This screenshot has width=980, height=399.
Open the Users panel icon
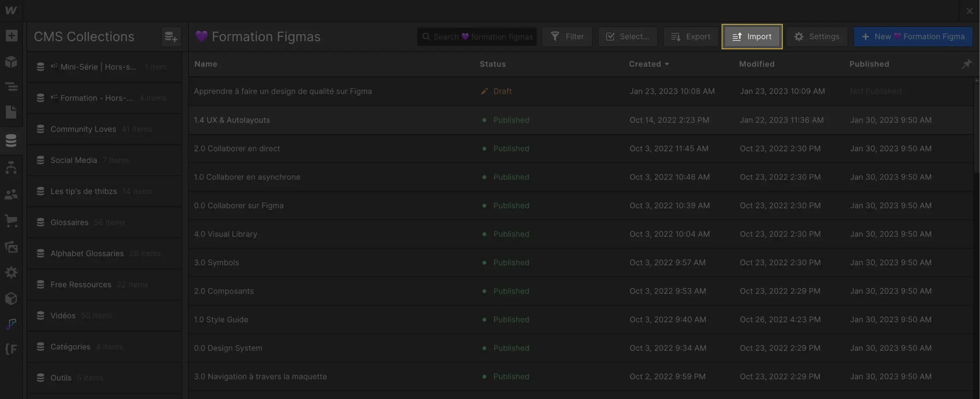(x=11, y=194)
